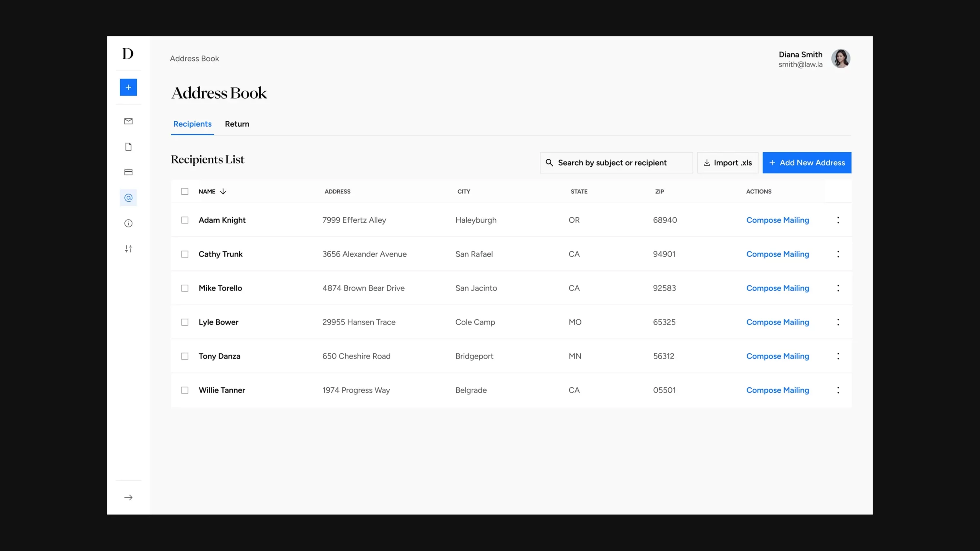
Task: Click the name Tony Danza
Action: coord(219,356)
